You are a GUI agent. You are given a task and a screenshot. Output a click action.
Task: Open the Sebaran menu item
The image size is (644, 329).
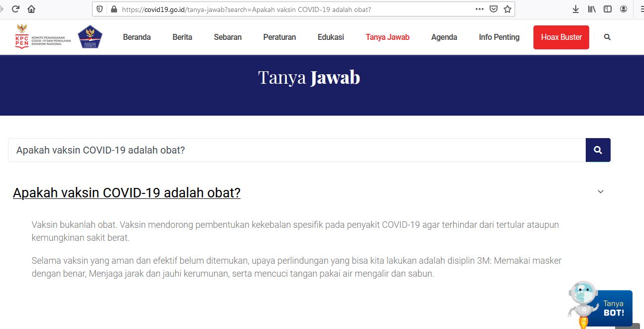pyautogui.click(x=227, y=37)
